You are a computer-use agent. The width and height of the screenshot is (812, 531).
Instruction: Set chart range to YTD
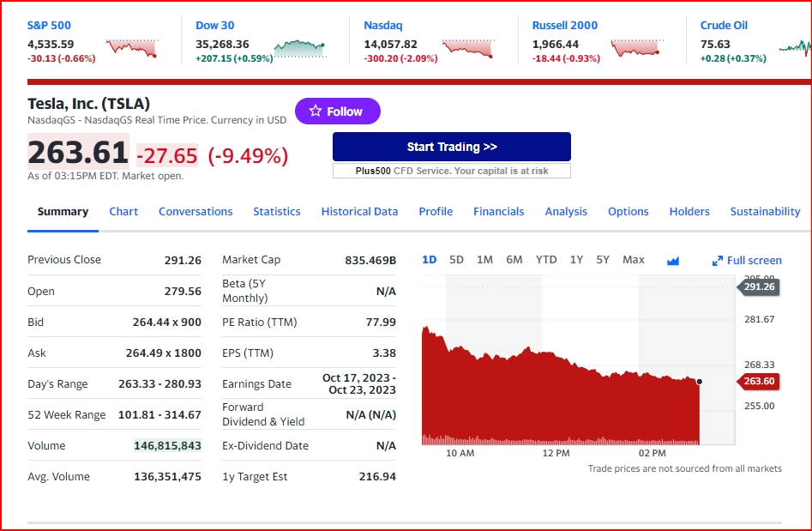(x=545, y=260)
